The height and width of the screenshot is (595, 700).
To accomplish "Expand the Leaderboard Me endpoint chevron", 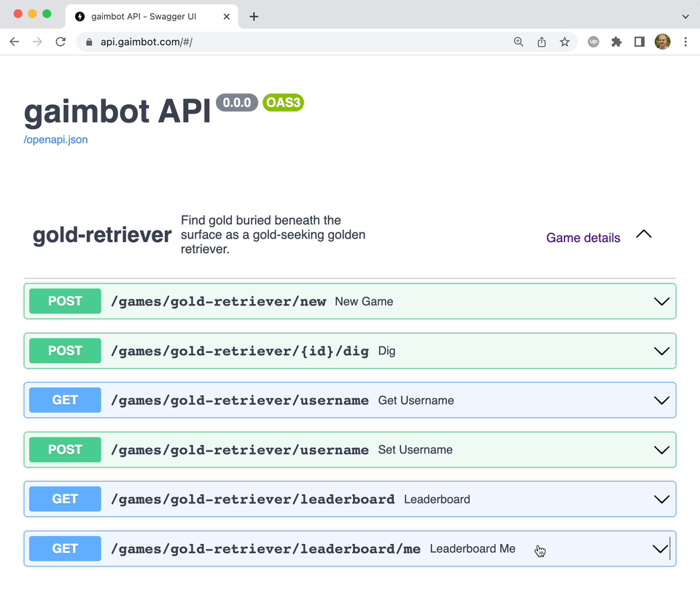I will (x=661, y=549).
